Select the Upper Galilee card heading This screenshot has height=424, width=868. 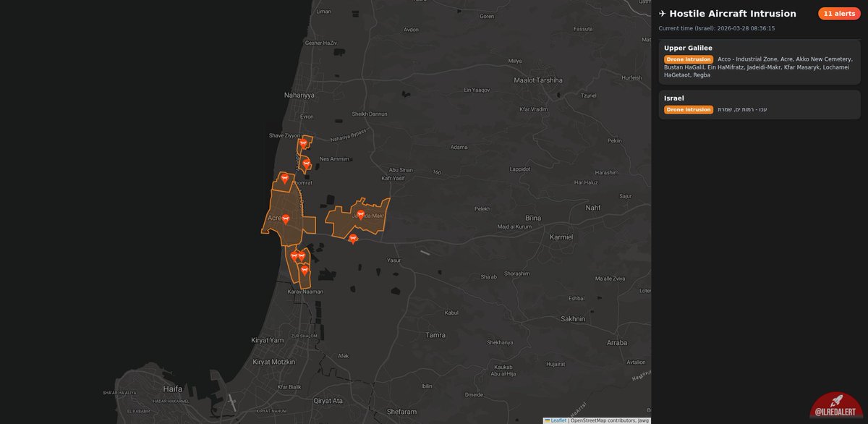pos(688,48)
